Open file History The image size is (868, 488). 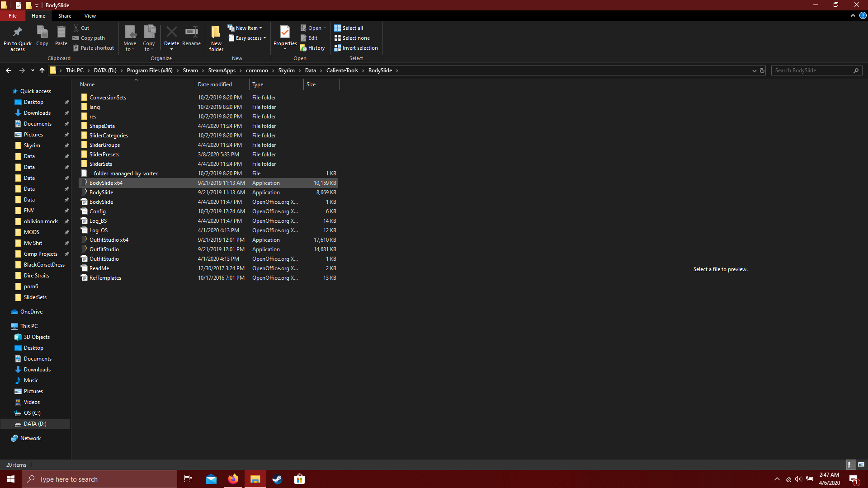tap(312, 48)
